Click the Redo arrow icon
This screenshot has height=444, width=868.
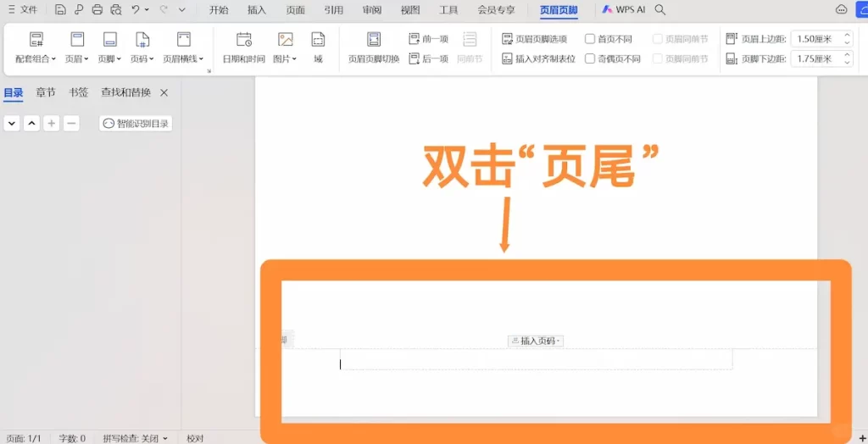(164, 9)
